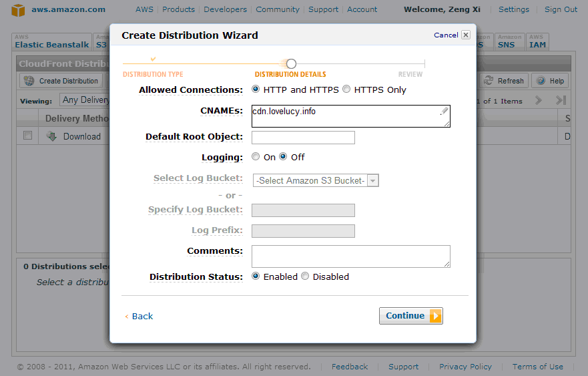Set Distribution Status to Disabled

point(305,276)
